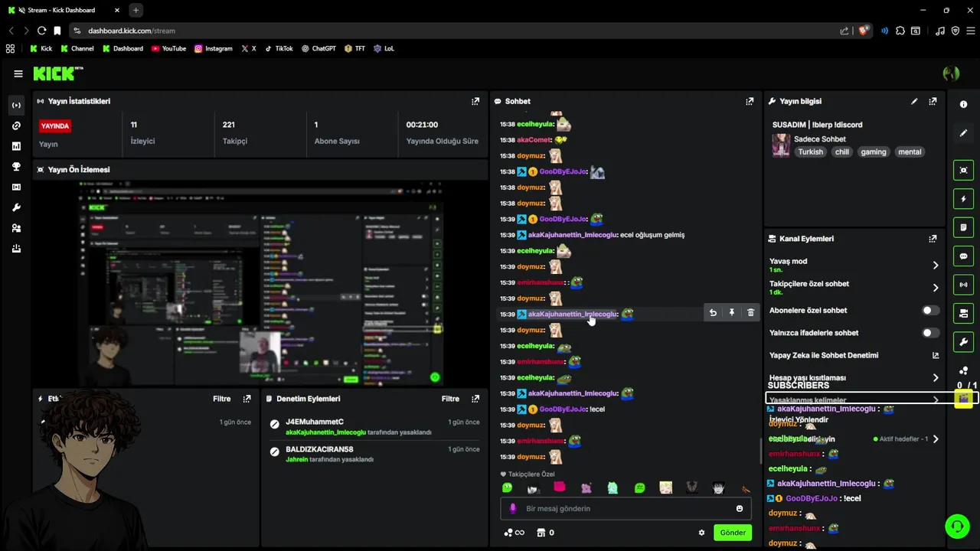Click J4EMuhammetC moderation entry
Screen dimensions: 980x551
click(x=374, y=427)
